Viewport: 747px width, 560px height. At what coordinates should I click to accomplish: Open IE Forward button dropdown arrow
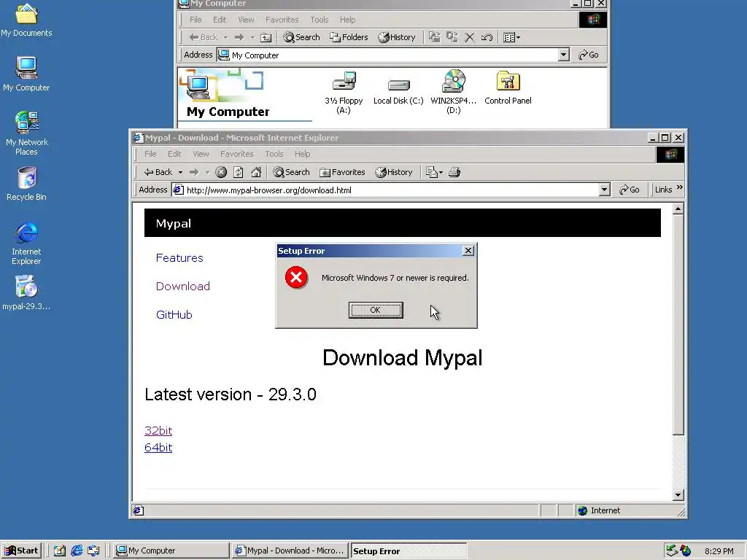pos(207,172)
